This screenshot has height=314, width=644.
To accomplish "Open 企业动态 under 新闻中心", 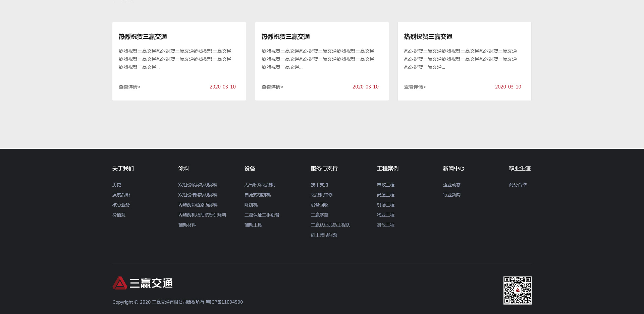I will (451, 185).
